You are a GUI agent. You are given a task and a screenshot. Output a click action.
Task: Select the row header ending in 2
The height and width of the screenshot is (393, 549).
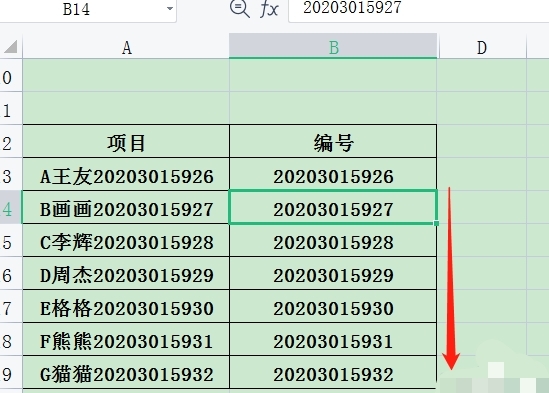11,142
